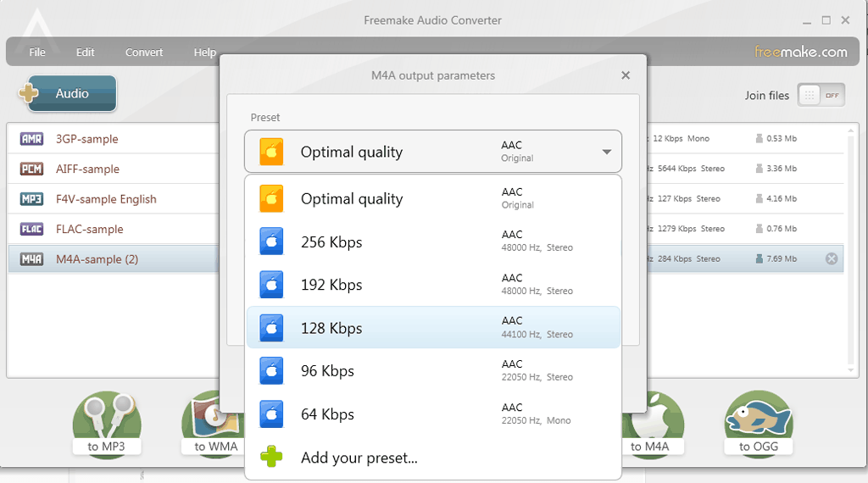
Task: Select the 128 Kbps preset option
Action: [x=433, y=328]
